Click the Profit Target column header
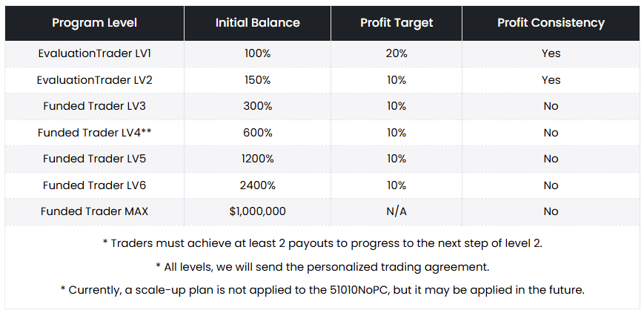Image resolution: width=644 pixels, height=313 pixels. click(396, 23)
